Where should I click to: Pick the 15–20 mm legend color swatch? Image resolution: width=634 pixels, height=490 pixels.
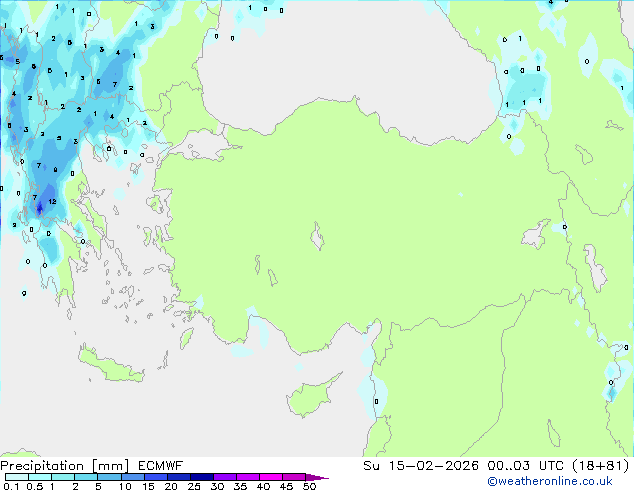(156, 477)
